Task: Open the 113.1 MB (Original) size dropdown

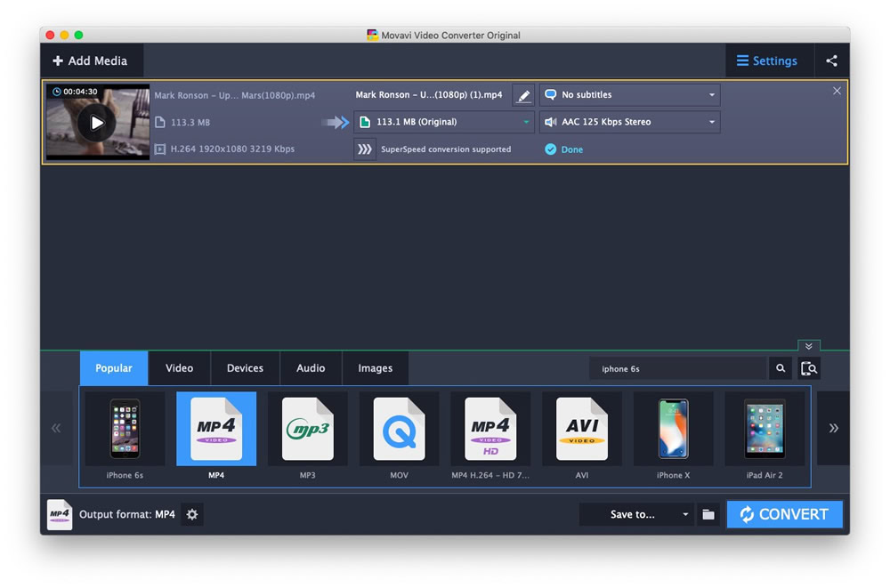Action: [444, 122]
